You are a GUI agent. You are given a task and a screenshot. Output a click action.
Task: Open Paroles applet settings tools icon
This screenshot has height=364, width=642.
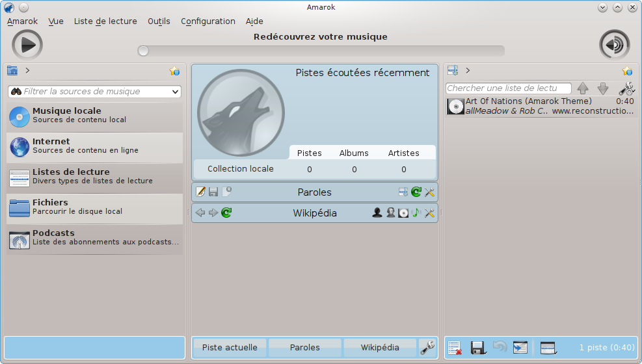pyautogui.click(x=429, y=192)
